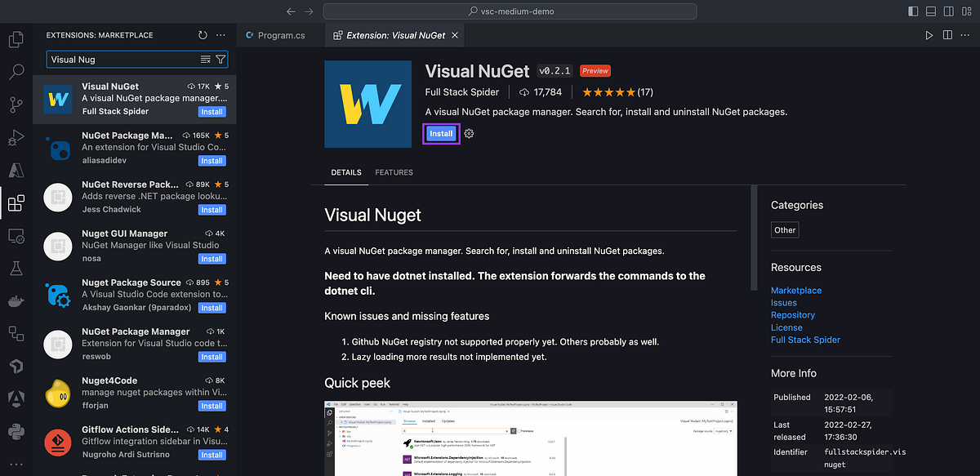Screen dimensions: 980x476
Task: Install the Visual NuGet extension
Action: click(441, 132)
